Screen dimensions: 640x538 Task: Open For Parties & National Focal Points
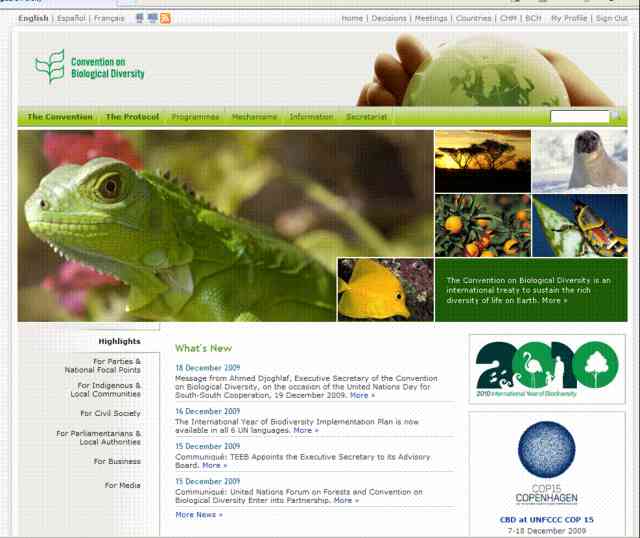click(x=102, y=366)
